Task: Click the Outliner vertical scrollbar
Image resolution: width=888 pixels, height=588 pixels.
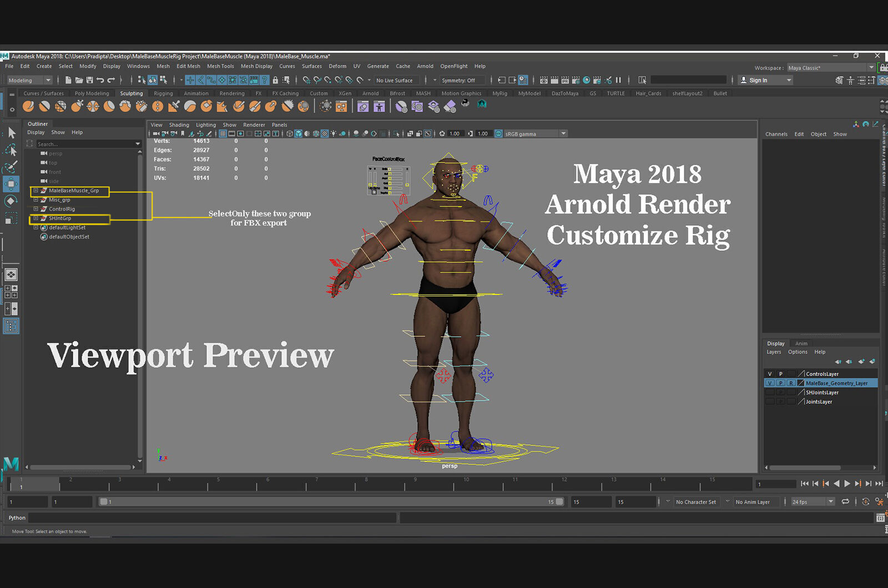Action: [x=139, y=305]
